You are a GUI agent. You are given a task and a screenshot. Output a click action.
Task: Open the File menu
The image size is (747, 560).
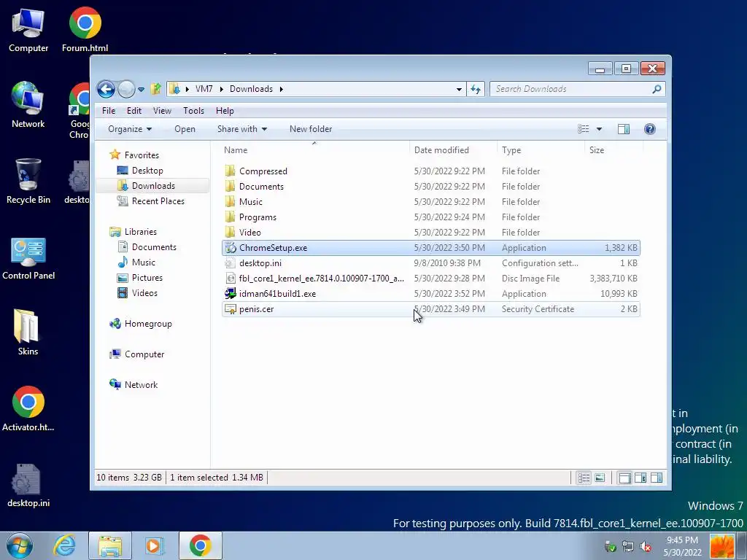pyautogui.click(x=109, y=111)
